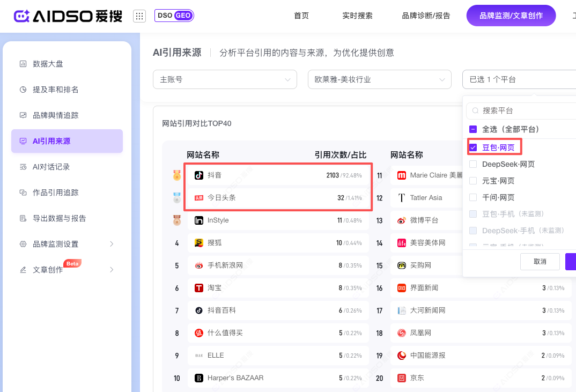Click the 界面新闻 logo icon
This screenshot has width=576, height=392.
click(x=402, y=288)
